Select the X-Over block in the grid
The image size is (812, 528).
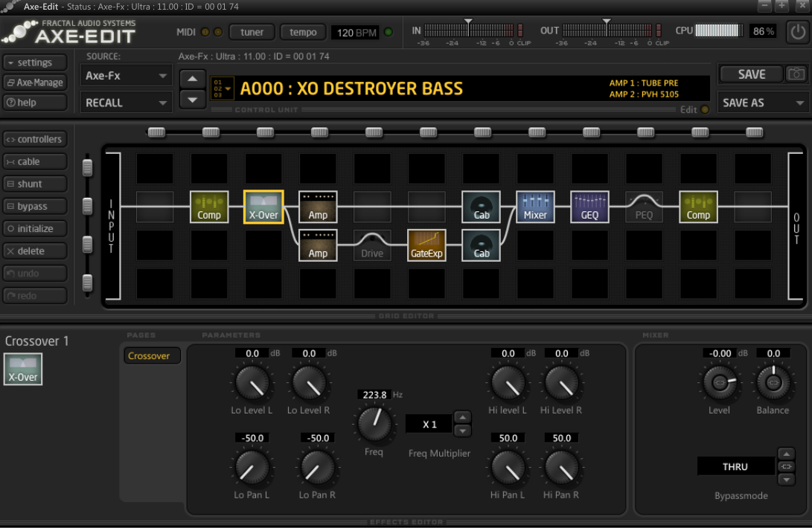pyautogui.click(x=263, y=206)
